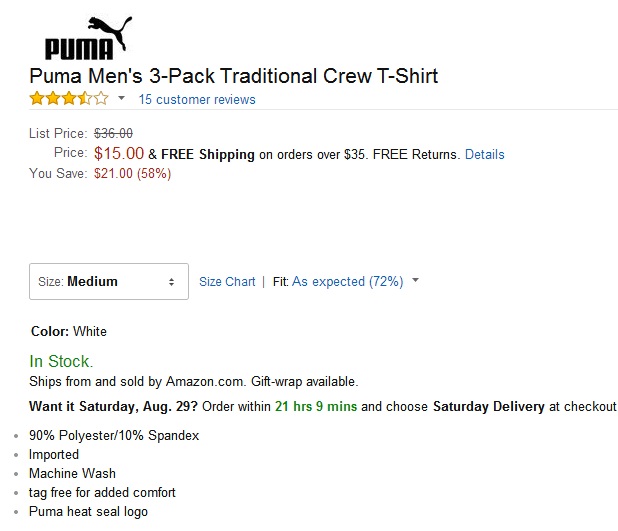Click the star rating icons
Viewport: 618px width, 531px height.
point(69,98)
